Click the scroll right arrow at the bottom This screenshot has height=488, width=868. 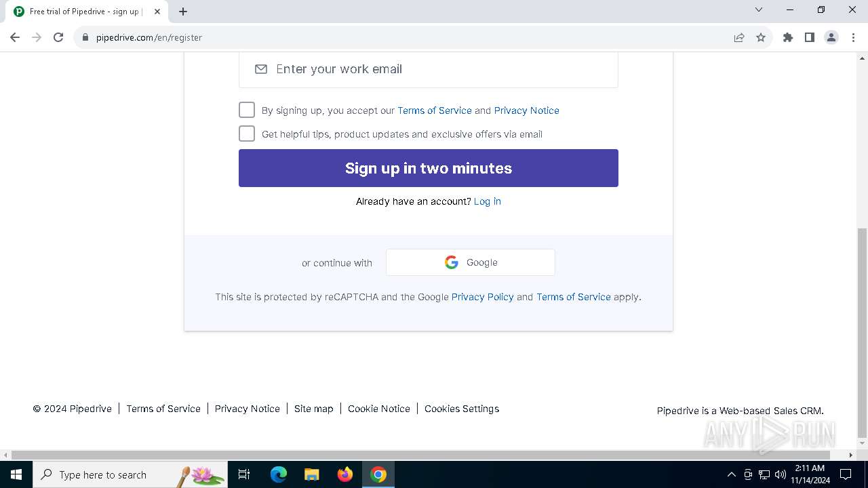852,455
